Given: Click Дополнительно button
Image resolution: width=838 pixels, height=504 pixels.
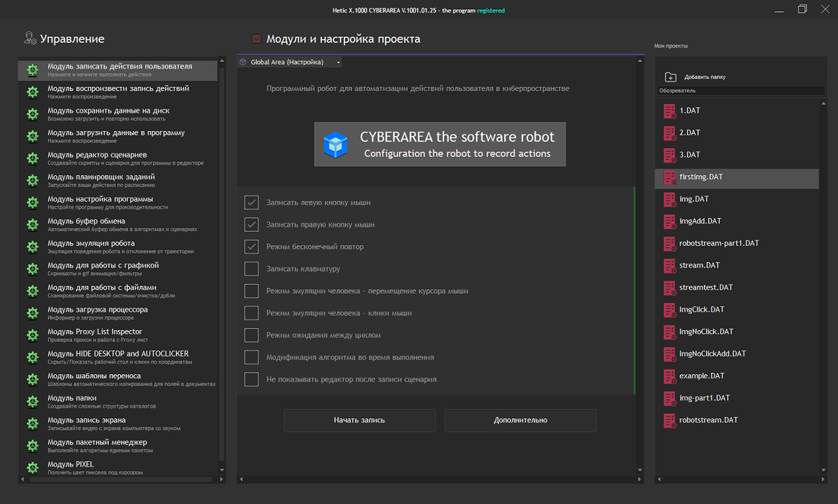Looking at the screenshot, I should point(520,420).
